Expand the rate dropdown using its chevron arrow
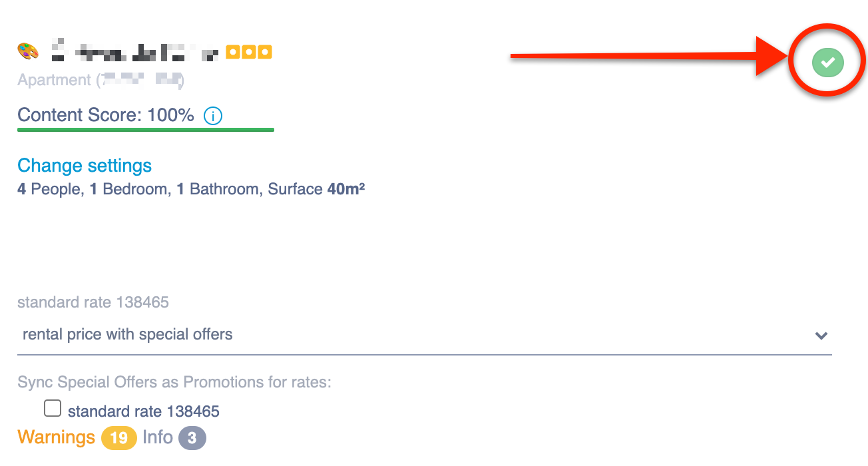 tap(821, 335)
